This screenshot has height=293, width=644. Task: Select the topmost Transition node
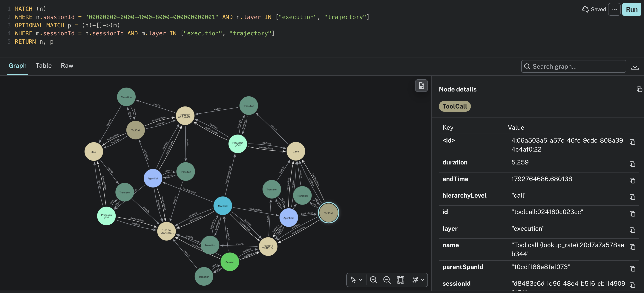pos(126,97)
